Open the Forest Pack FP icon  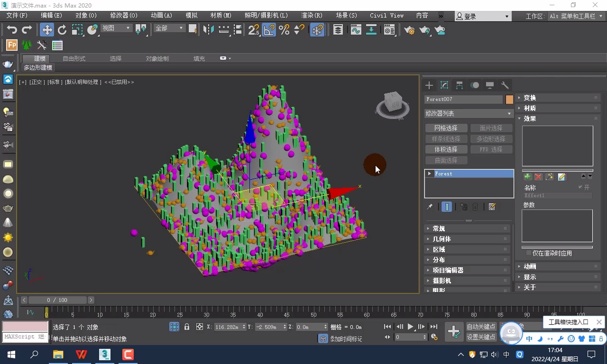coord(11,45)
